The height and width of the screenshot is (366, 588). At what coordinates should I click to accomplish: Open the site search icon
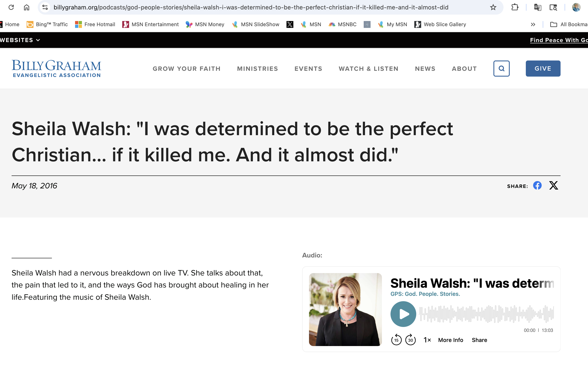click(501, 68)
